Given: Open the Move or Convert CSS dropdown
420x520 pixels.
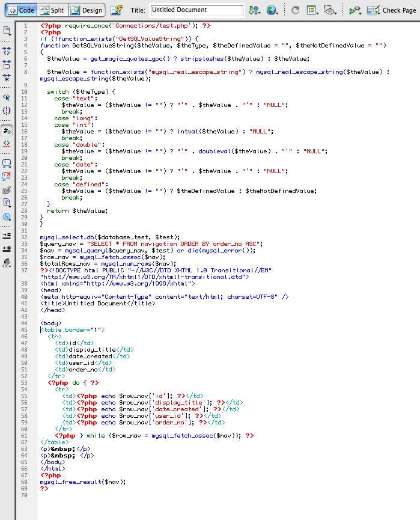Looking at the screenshot, I should pos(7,217).
